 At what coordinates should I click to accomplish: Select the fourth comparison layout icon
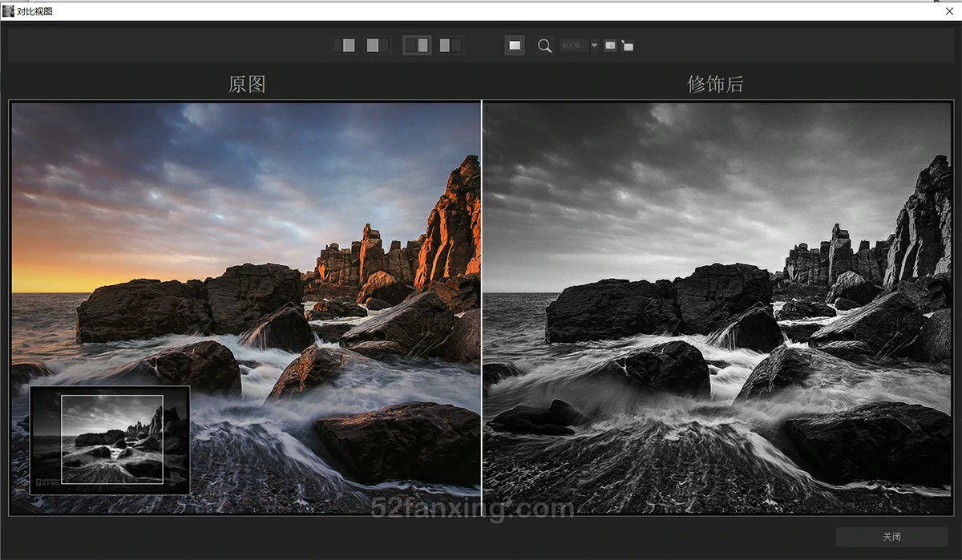(450, 46)
